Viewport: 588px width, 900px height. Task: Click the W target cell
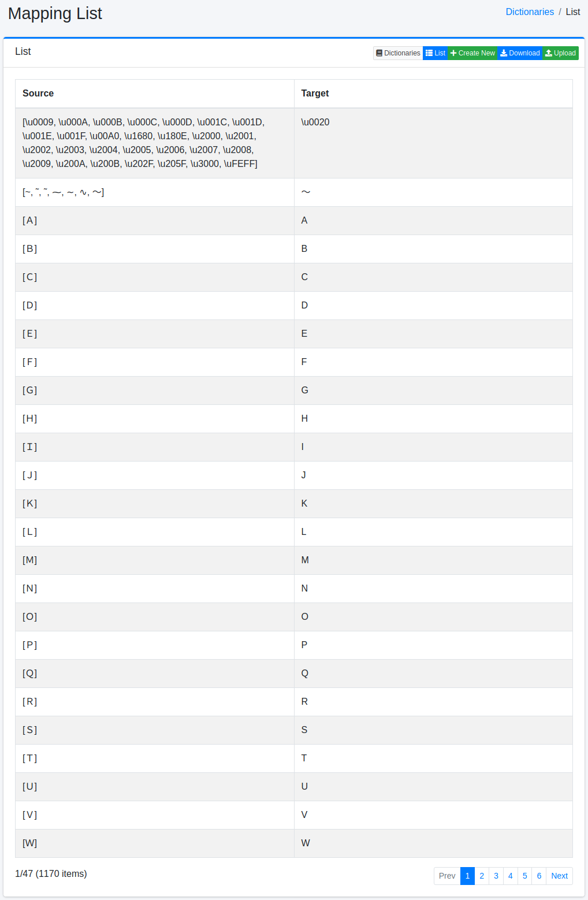click(x=306, y=843)
